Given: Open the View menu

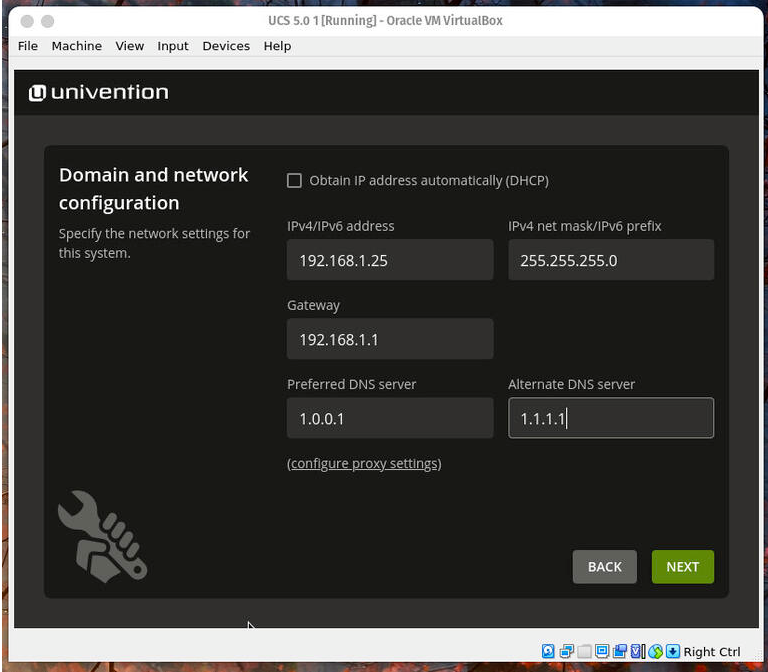Looking at the screenshot, I should [130, 46].
